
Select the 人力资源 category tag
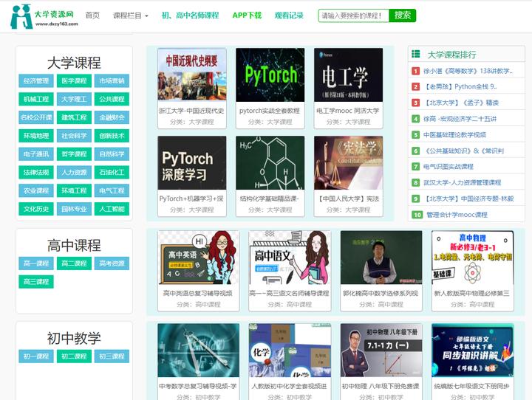point(74,172)
